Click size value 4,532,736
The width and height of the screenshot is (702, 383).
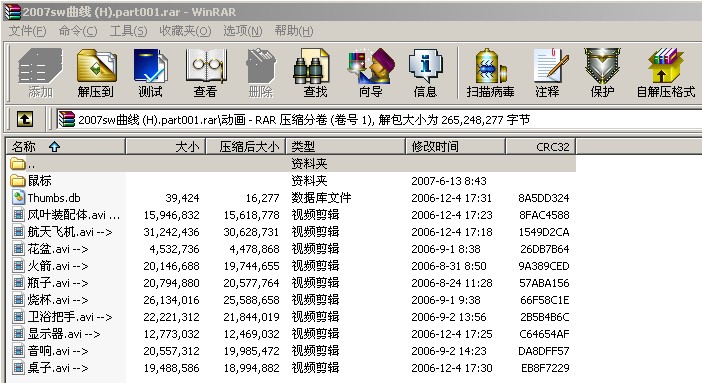[x=175, y=249]
